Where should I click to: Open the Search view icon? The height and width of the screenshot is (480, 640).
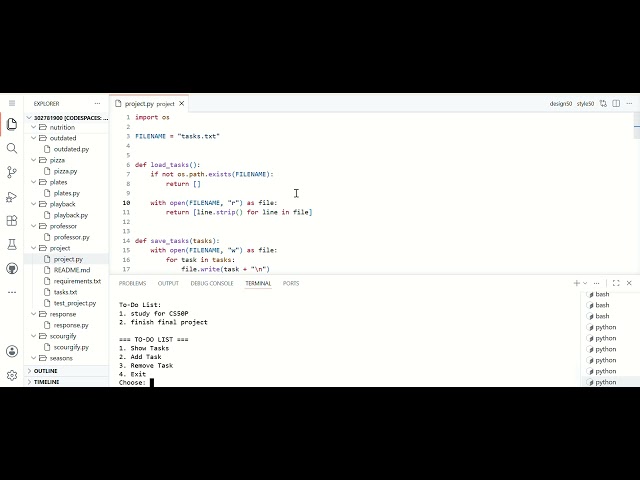[x=12, y=148]
